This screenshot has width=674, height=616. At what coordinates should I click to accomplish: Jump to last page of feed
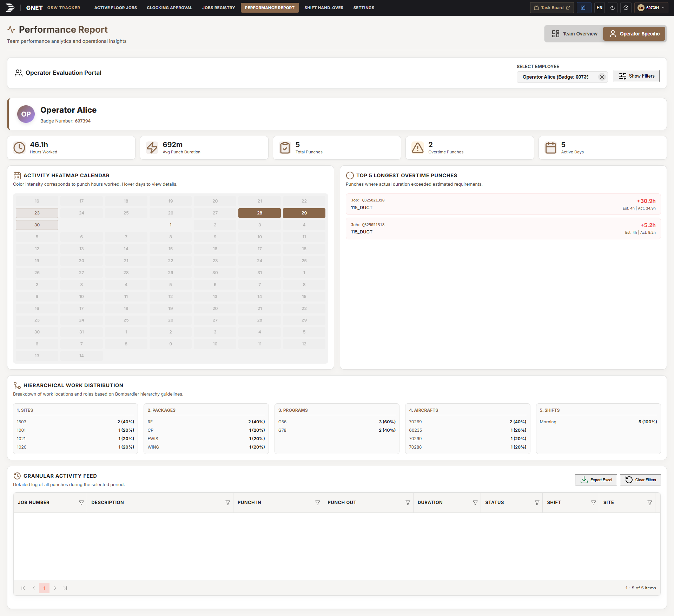65,588
